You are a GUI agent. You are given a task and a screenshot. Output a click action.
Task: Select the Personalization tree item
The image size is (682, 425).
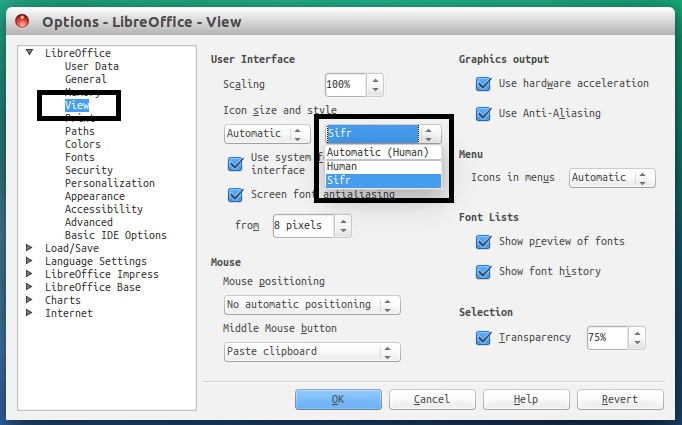tap(110, 183)
